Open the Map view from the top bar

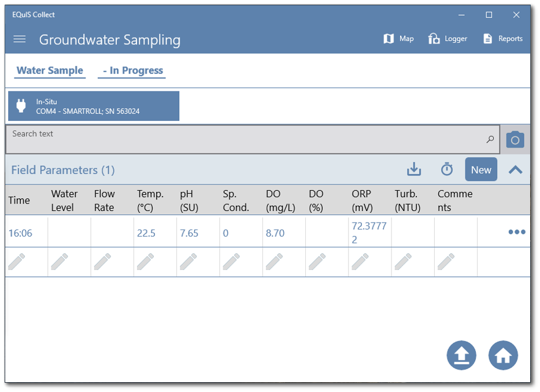398,38
